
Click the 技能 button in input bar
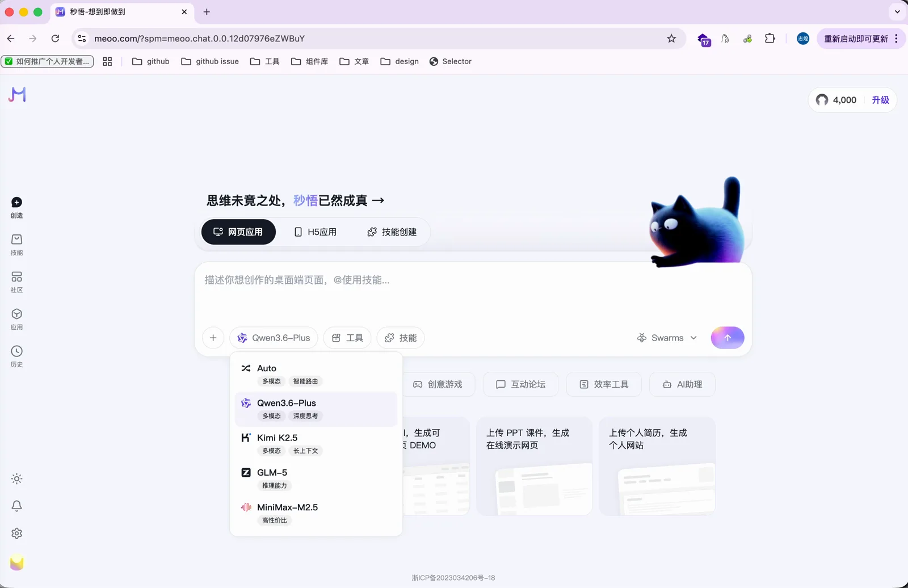[x=401, y=338]
